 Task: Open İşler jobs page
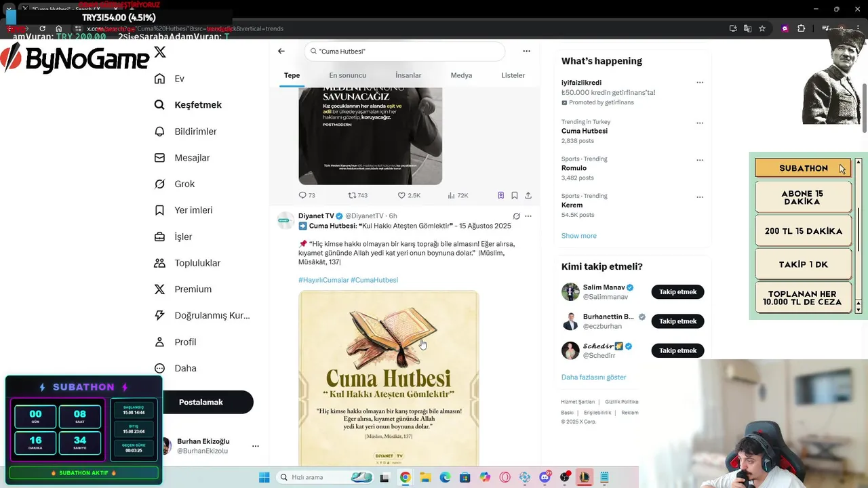click(x=173, y=237)
